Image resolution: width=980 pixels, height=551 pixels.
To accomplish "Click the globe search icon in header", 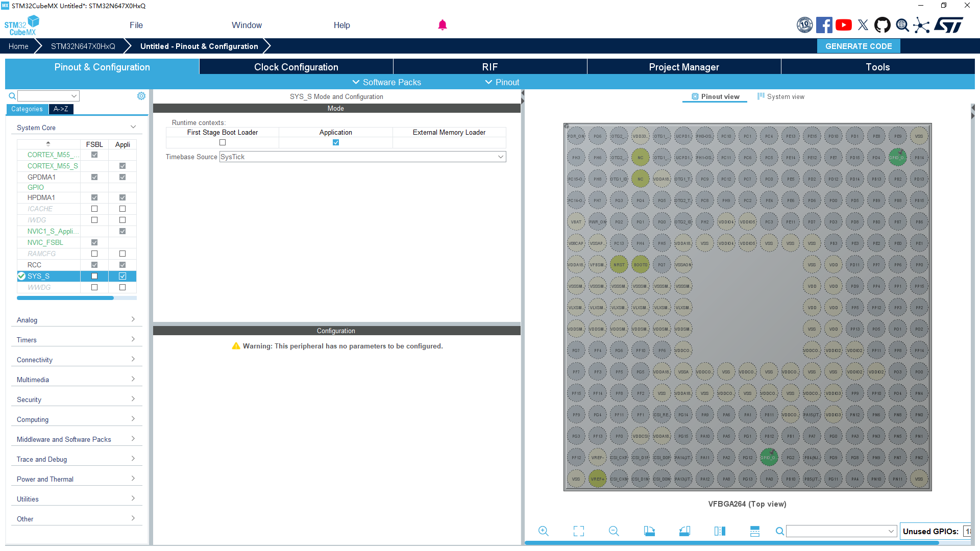I will click(902, 25).
